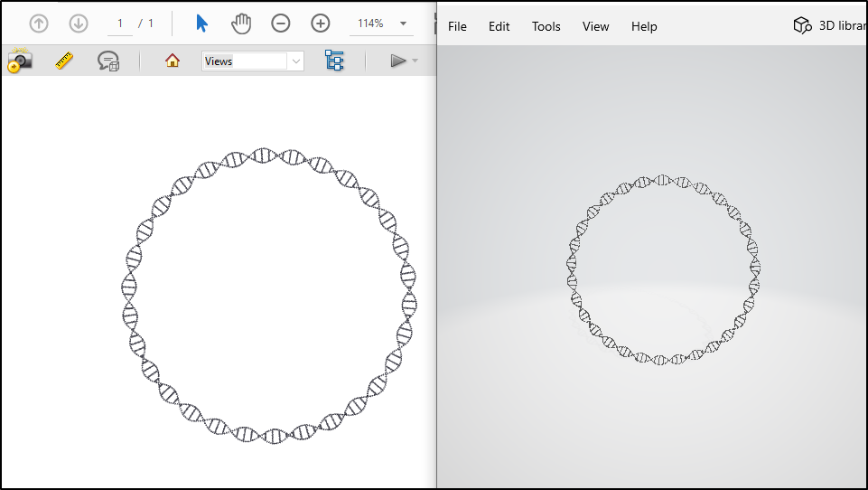
Task: Expand the 114% zoom level dropdown
Action: click(403, 24)
